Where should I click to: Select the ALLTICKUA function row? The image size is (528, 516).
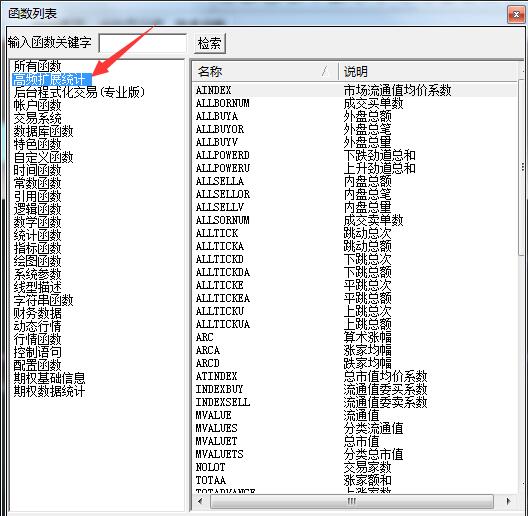pos(355,324)
